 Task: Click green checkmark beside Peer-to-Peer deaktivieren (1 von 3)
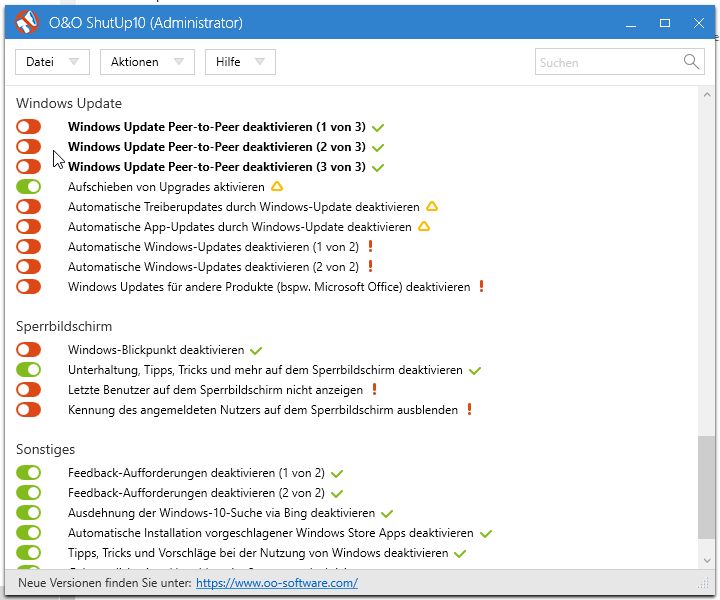(378, 128)
